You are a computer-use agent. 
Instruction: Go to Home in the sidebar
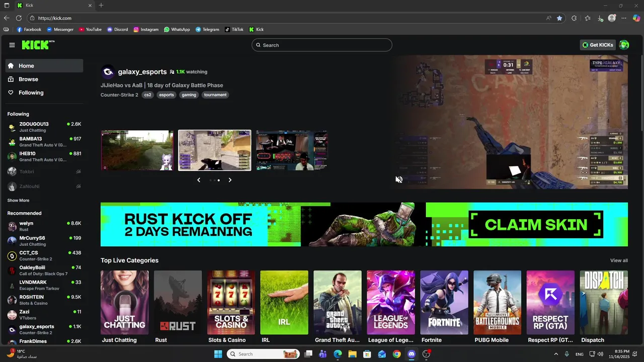(44, 66)
